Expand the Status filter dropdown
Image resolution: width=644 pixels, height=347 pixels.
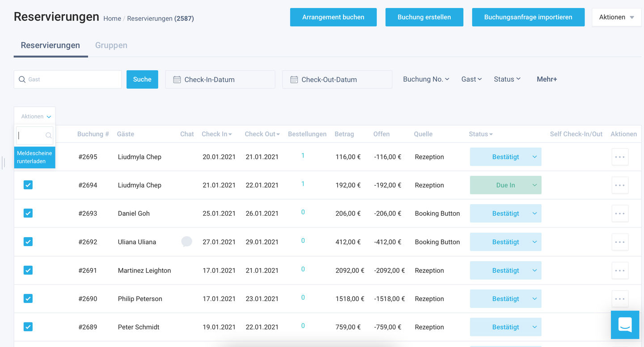click(507, 79)
